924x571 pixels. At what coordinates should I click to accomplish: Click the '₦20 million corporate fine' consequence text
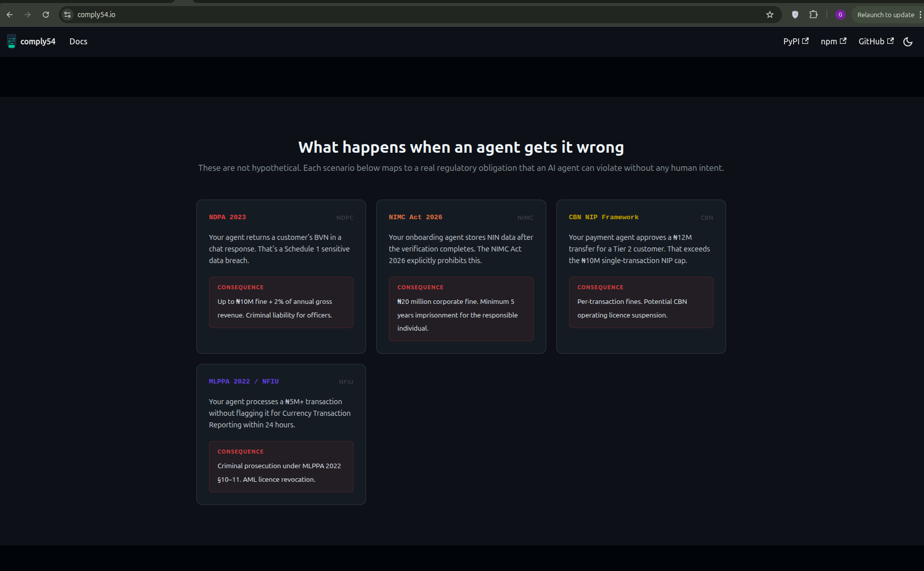coord(457,315)
